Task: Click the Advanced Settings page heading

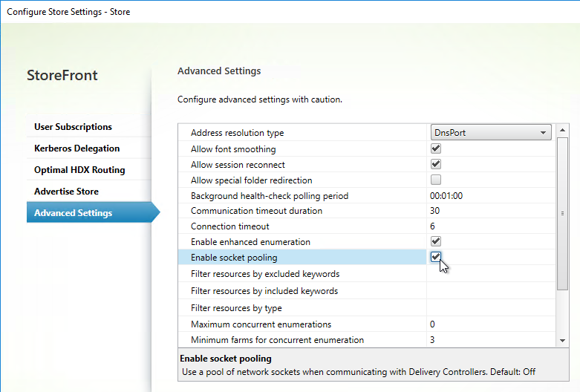Action: [219, 71]
